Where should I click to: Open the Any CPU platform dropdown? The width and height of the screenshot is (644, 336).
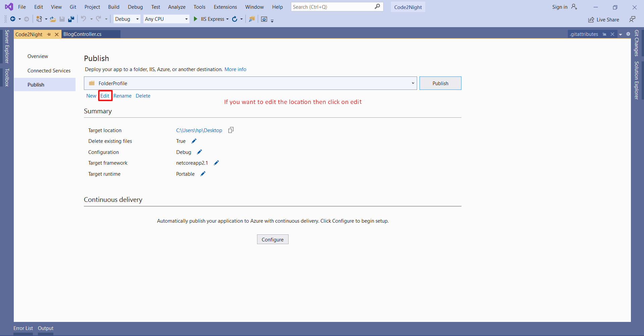click(x=166, y=19)
